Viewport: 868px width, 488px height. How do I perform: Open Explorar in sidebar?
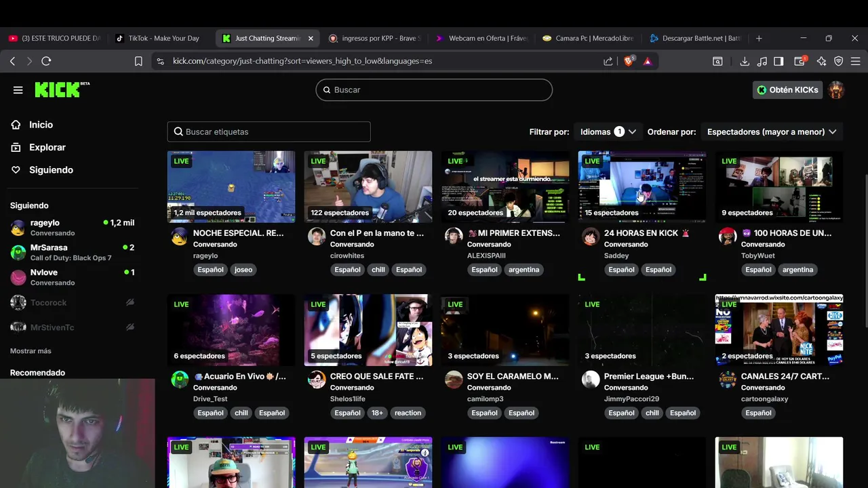[x=47, y=147]
